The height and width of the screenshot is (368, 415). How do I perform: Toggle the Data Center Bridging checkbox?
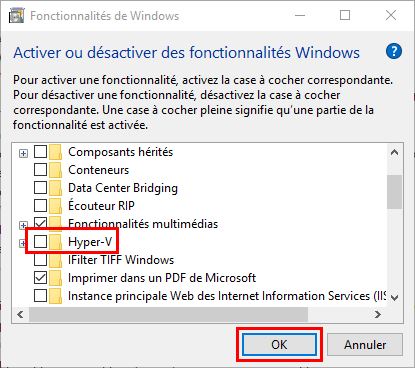(40, 188)
